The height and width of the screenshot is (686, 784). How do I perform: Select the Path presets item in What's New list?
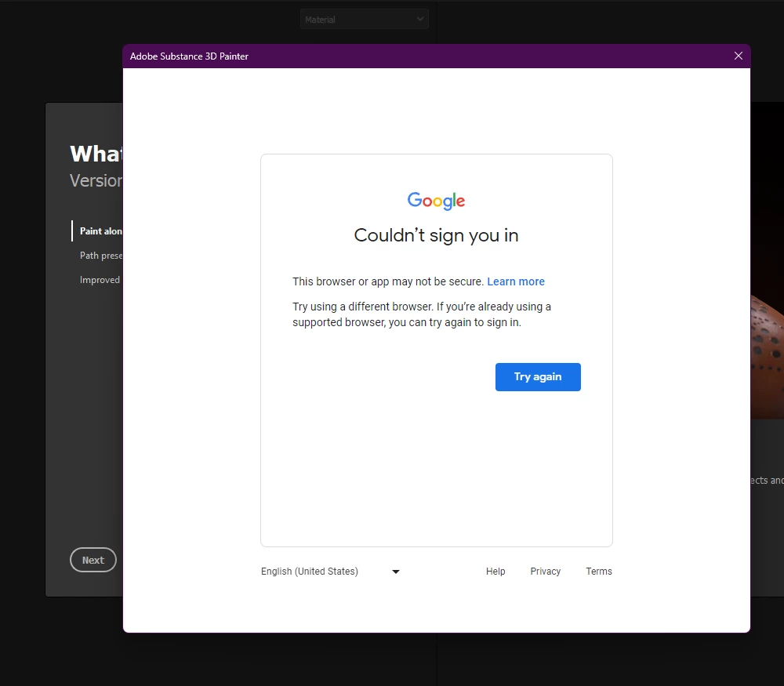[x=101, y=256]
